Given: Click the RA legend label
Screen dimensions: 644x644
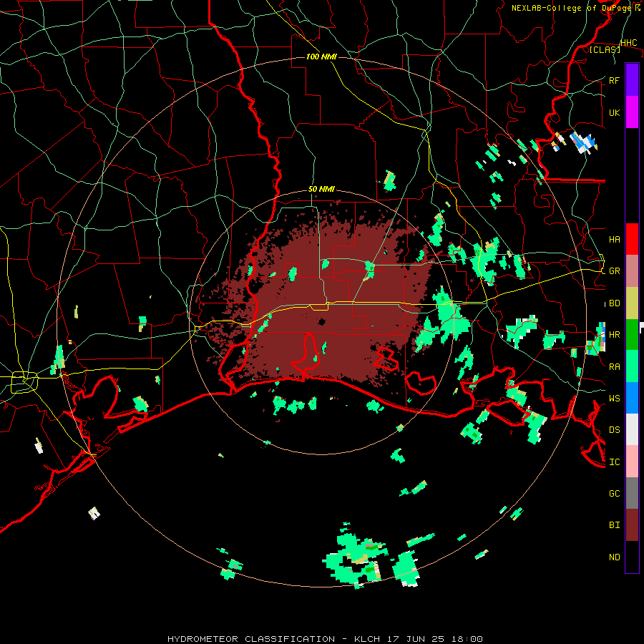Looking at the screenshot, I should 614,366.
